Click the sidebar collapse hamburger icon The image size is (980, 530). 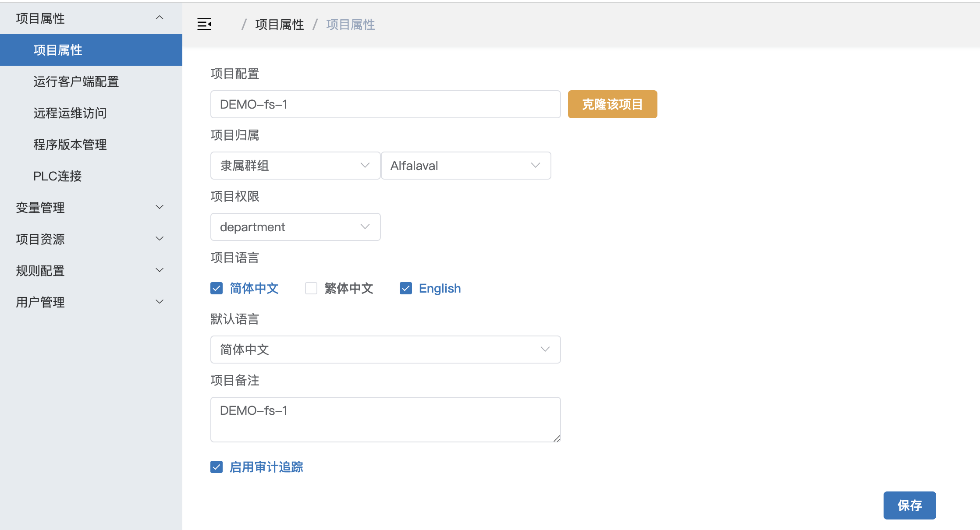[204, 25]
